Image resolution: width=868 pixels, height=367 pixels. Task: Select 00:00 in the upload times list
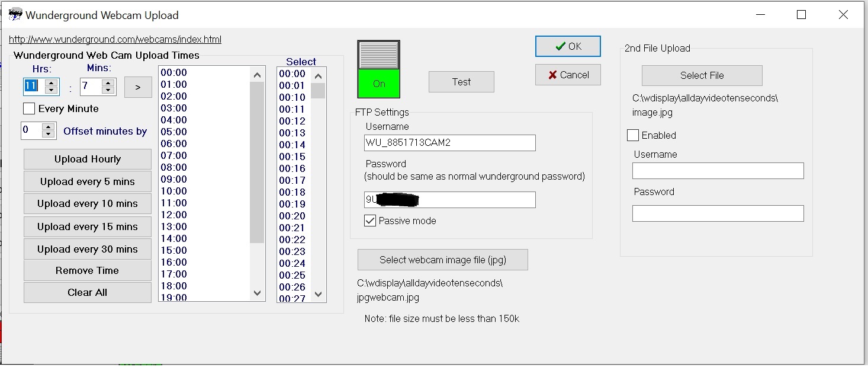(173, 72)
